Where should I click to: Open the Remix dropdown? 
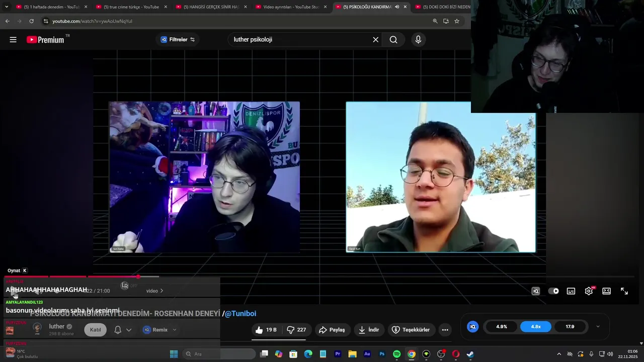(160, 330)
